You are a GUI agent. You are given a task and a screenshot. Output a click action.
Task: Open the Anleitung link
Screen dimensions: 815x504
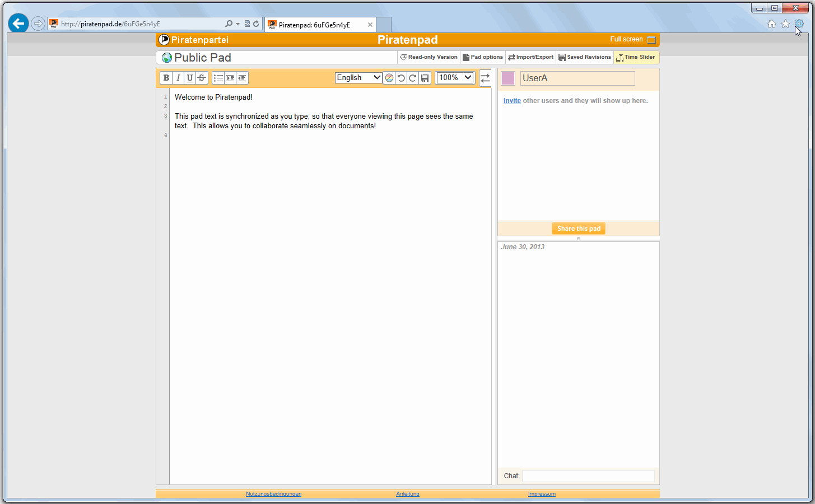tap(408, 494)
